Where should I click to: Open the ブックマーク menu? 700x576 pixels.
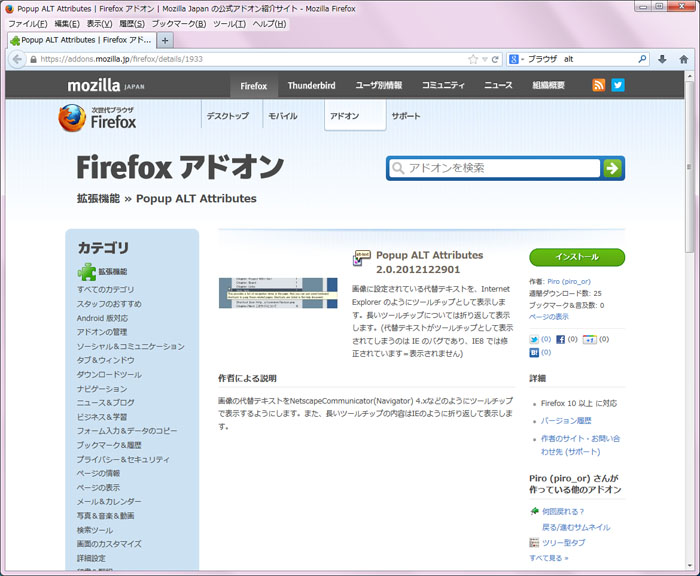coord(179,24)
